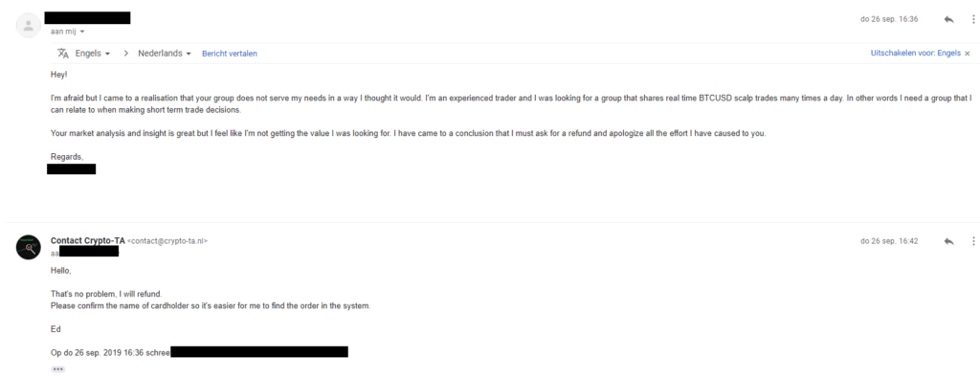Click 'Bericht vertalen' to translate message
Image resolution: width=980 pixels, height=379 pixels.
230,54
